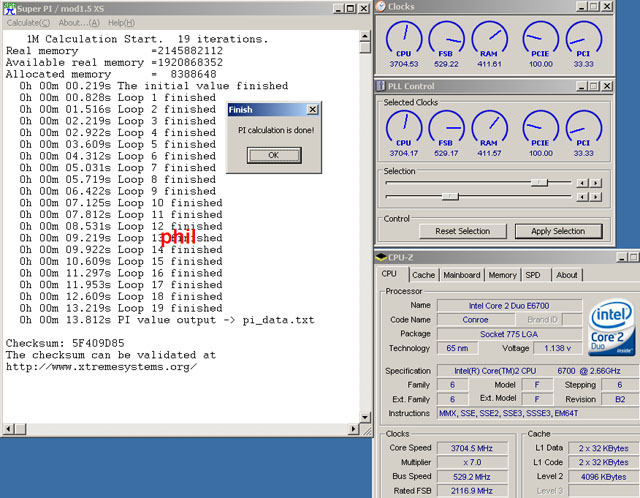The height and width of the screenshot is (498, 640).
Task: Click the Intel Core 2 Duo logo
Action: pyautogui.click(x=611, y=327)
